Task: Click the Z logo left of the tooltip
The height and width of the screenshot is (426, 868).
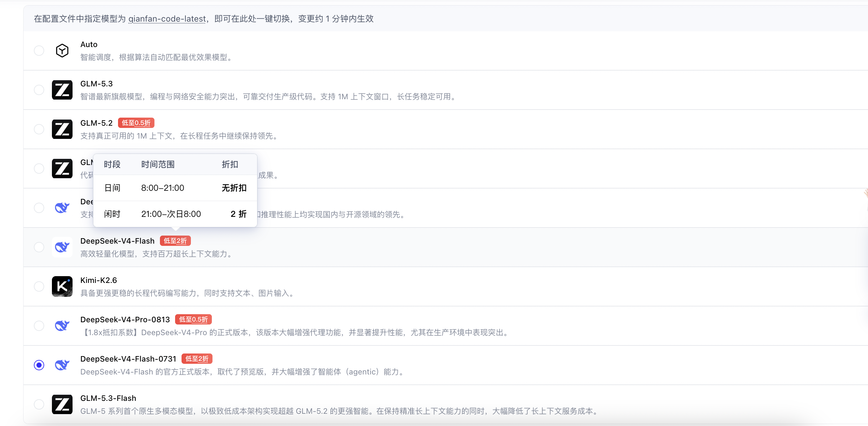Action: [62, 169]
